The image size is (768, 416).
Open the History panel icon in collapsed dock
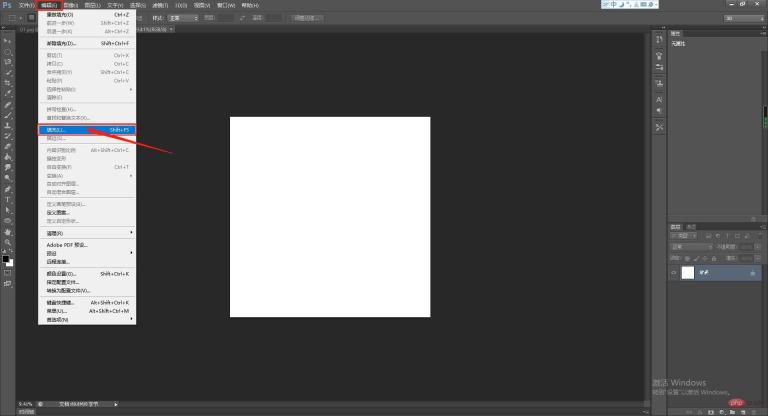click(659, 39)
